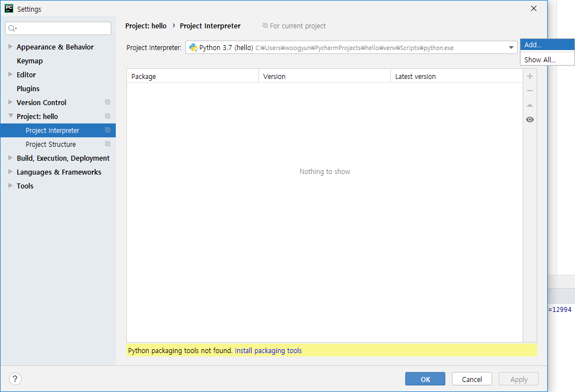
Task: Click the install package plus icon
Action: [529, 76]
